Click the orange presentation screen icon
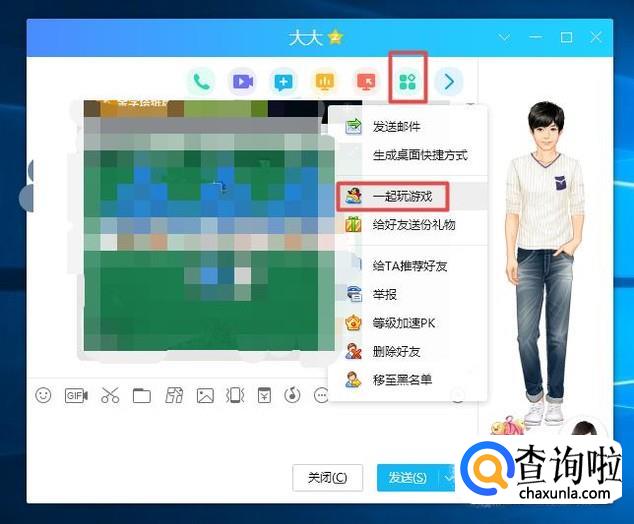 [325, 81]
